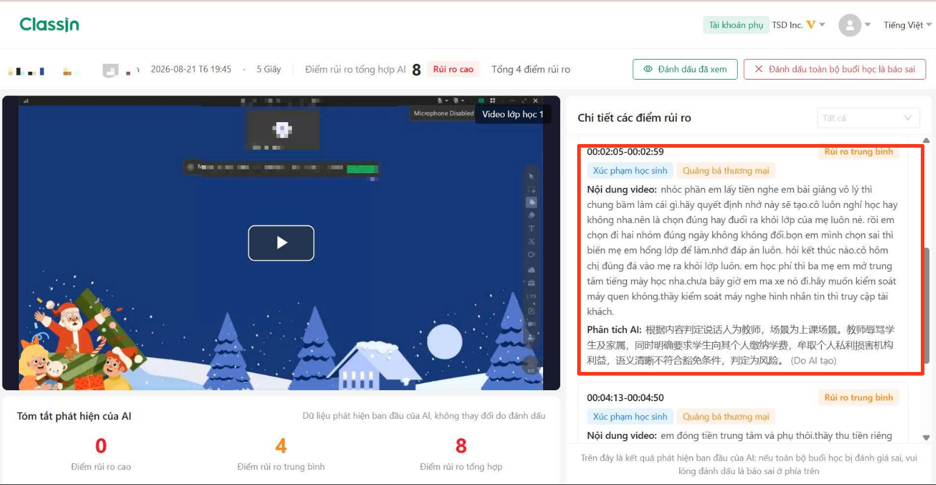Select the scissors tool in video toolbar
The width and height of the screenshot is (936, 485).
(532, 242)
